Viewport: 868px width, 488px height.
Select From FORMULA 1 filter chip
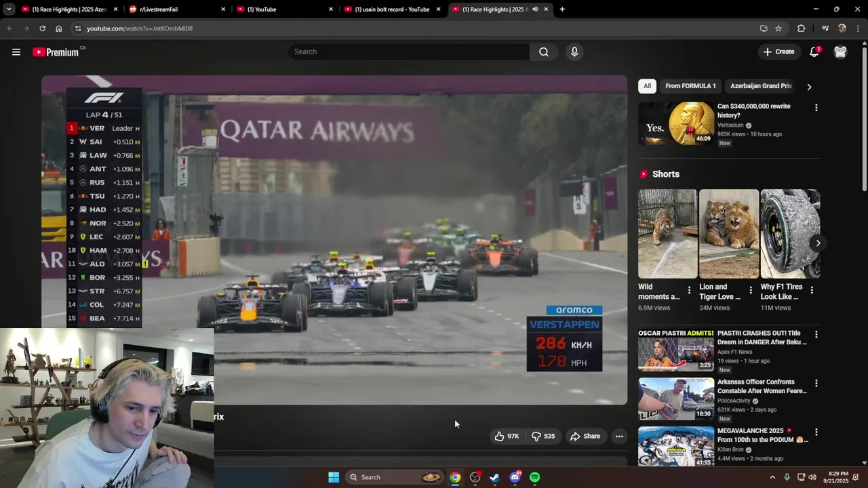click(x=690, y=86)
